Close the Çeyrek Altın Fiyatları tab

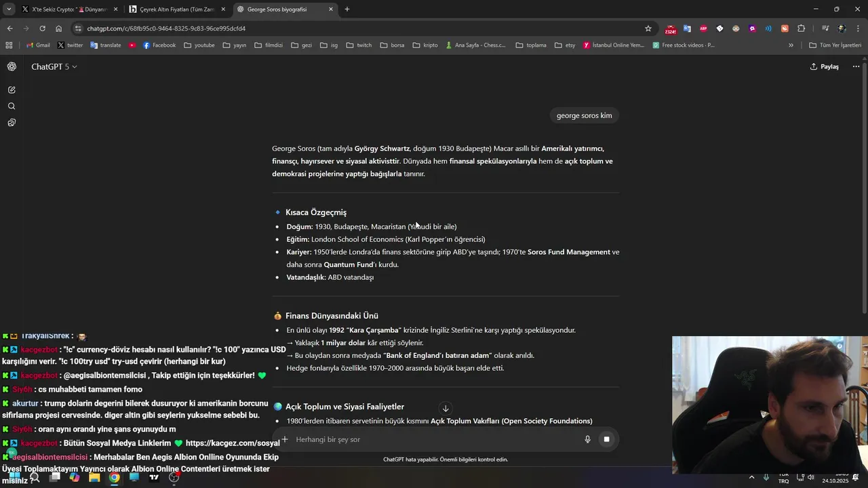pyautogui.click(x=223, y=9)
